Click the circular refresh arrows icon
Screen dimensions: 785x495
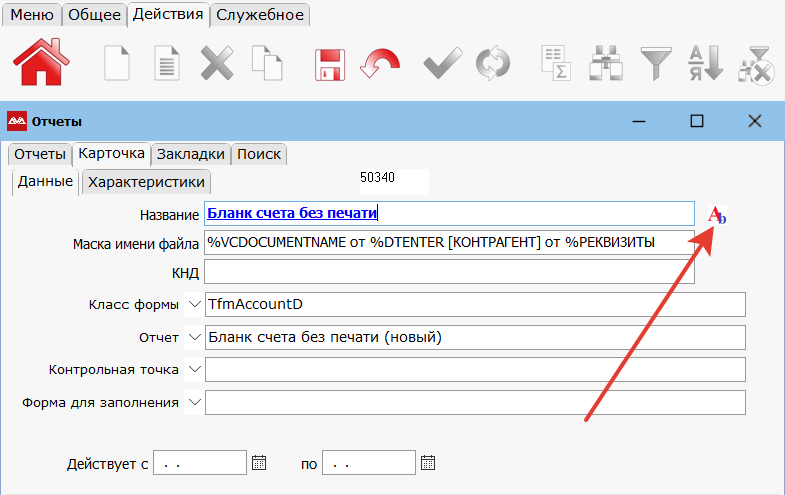click(491, 65)
